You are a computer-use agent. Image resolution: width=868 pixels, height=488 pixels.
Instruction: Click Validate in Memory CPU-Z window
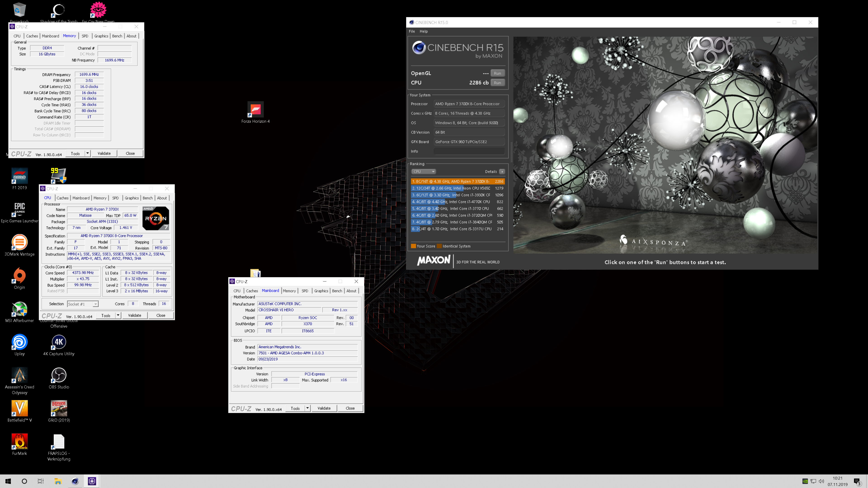tap(104, 153)
